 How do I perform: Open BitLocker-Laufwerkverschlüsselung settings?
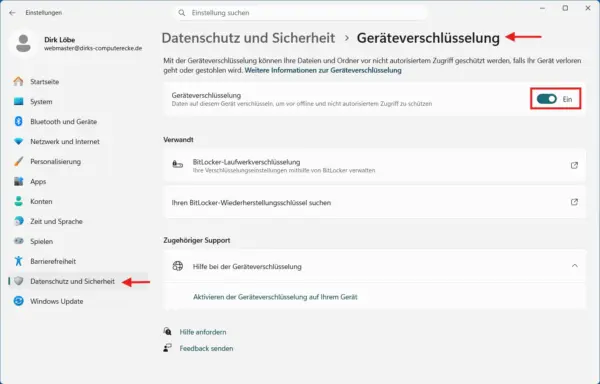pyautogui.click(x=374, y=165)
